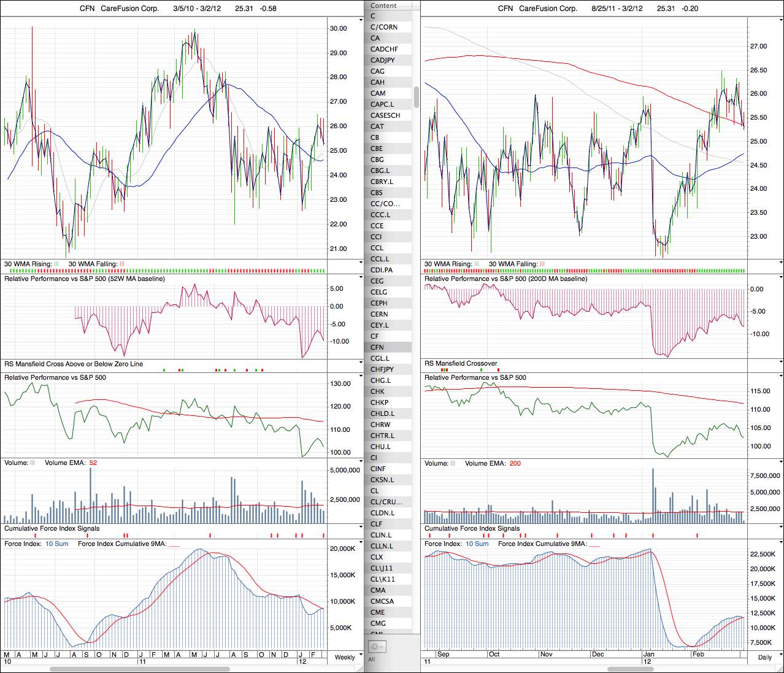Open weekly Cumulative Force Index Signals panel arrow
Viewport: 784px width, 673px height.
click(361, 528)
